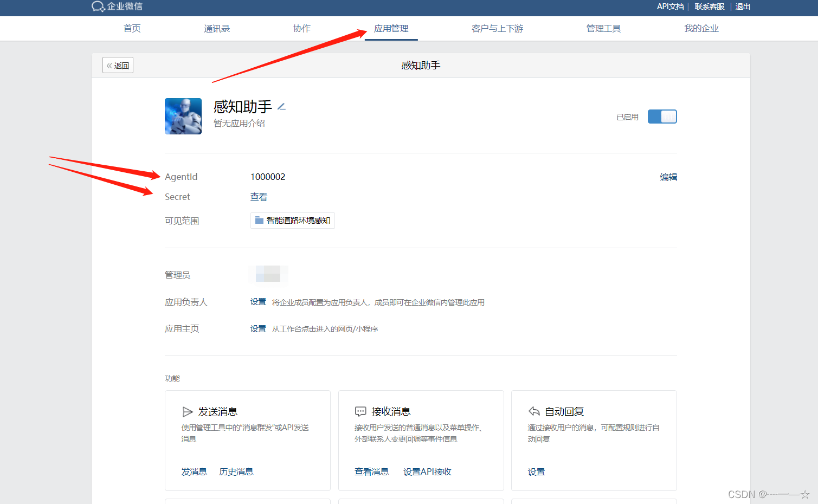Toggle the 已启用 app switch
Image resolution: width=818 pixels, height=504 pixels.
pos(662,117)
